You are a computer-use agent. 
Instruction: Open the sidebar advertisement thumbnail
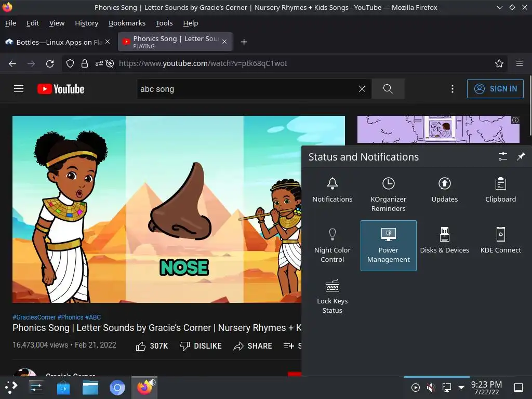(438, 129)
